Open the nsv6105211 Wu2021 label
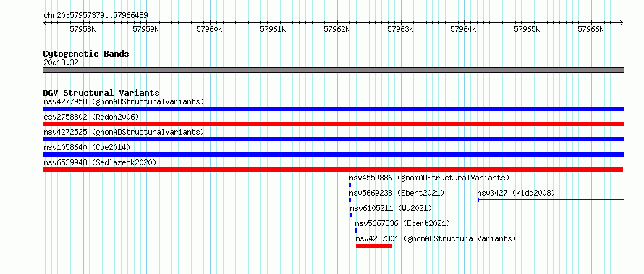Viewport: 644px width, 274px height. (391, 208)
